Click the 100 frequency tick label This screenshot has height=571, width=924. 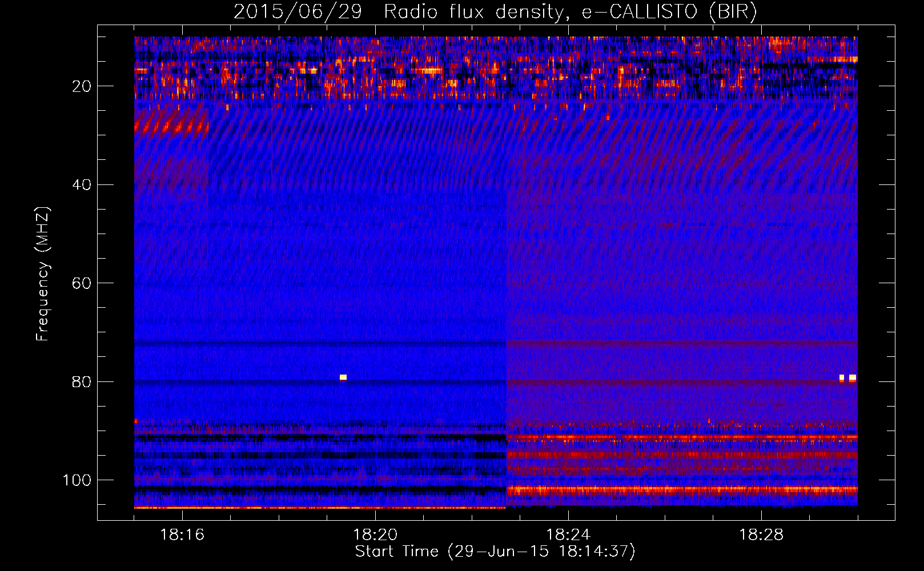click(77, 480)
